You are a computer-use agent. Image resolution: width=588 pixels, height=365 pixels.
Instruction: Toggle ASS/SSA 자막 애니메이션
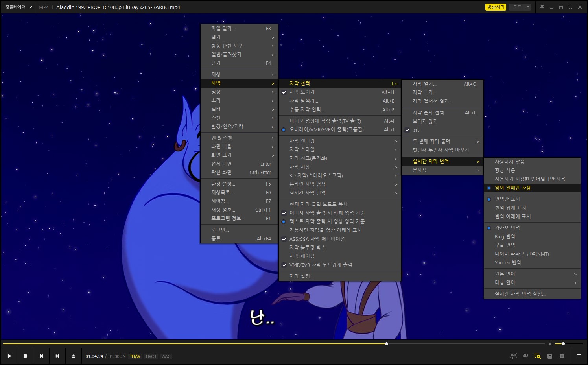click(x=340, y=239)
